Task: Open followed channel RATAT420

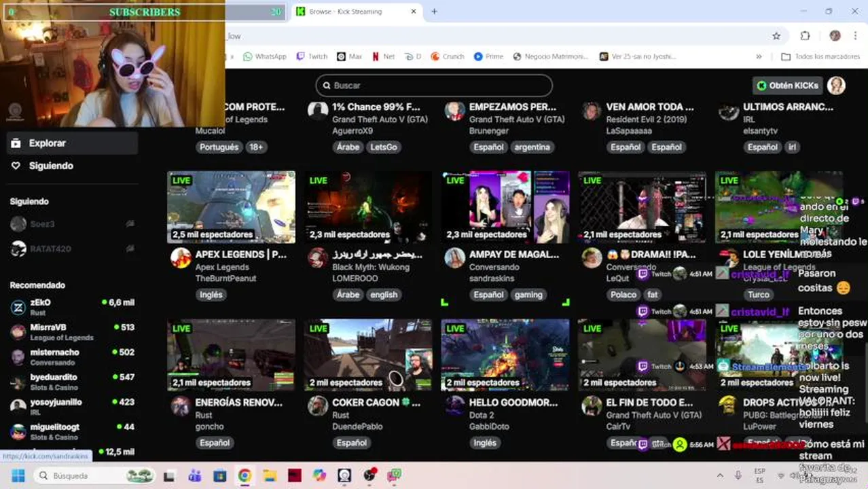Action: coord(72,249)
